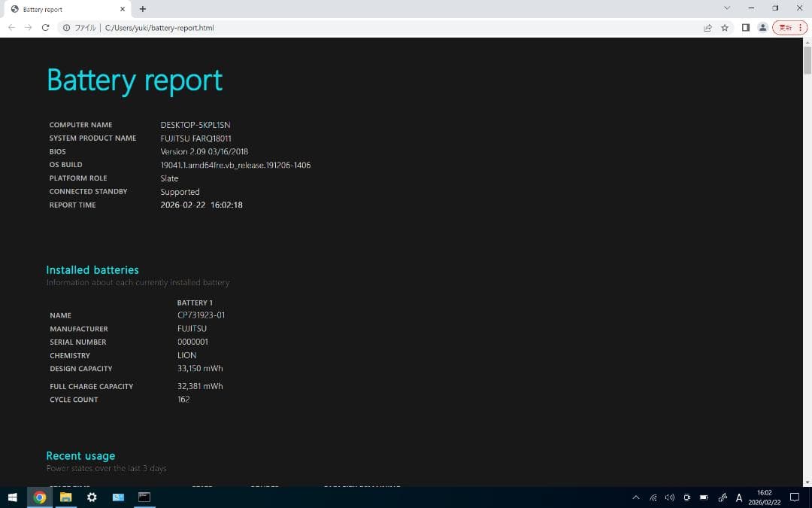Open the Wi-Fi network tray icon
Viewport: 812px width, 508px height.
coord(653,497)
